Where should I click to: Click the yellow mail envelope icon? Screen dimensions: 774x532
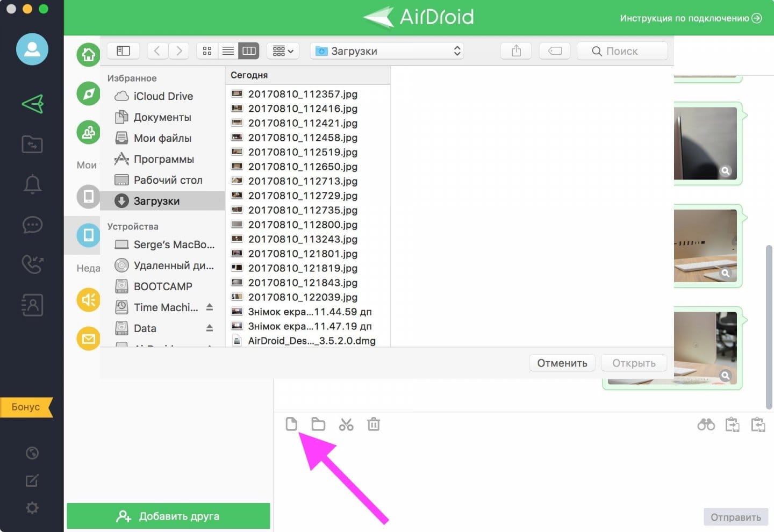click(x=89, y=339)
